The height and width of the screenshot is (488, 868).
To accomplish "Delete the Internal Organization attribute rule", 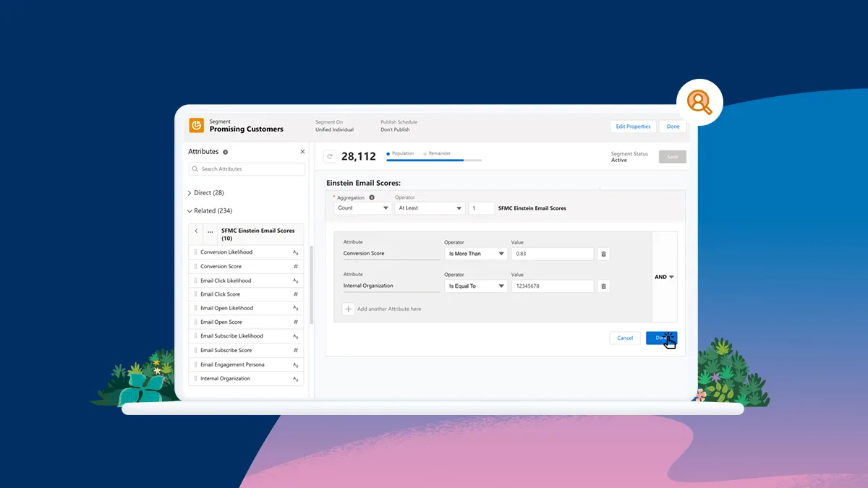I will tap(603, 286).
